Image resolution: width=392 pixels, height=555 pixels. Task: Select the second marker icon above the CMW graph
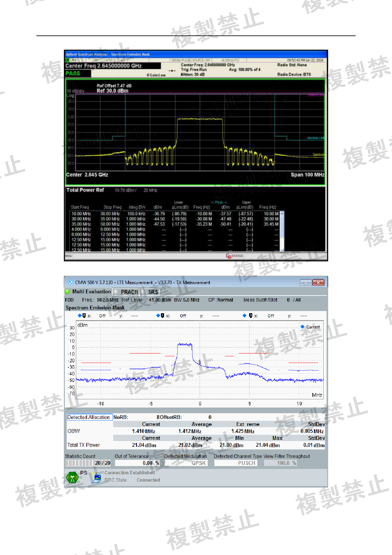tap(160, 315)
